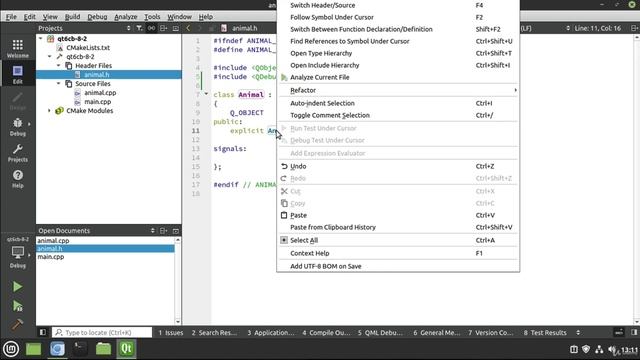Open Linux Mint start menu
The height and width of the screenshot is (360, 640).
pyautogui.click(x=11, y=349)
